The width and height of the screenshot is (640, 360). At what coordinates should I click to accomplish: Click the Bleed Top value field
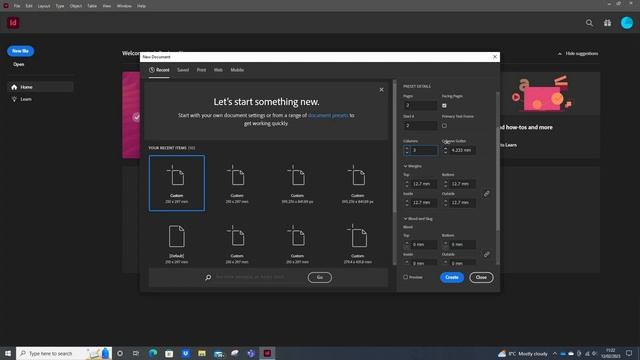424,244
